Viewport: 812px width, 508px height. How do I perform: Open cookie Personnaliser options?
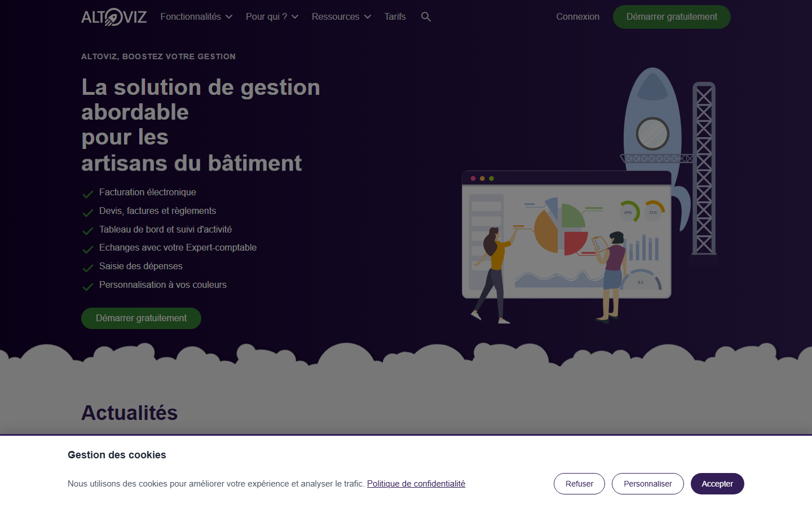tap(647, 484)
